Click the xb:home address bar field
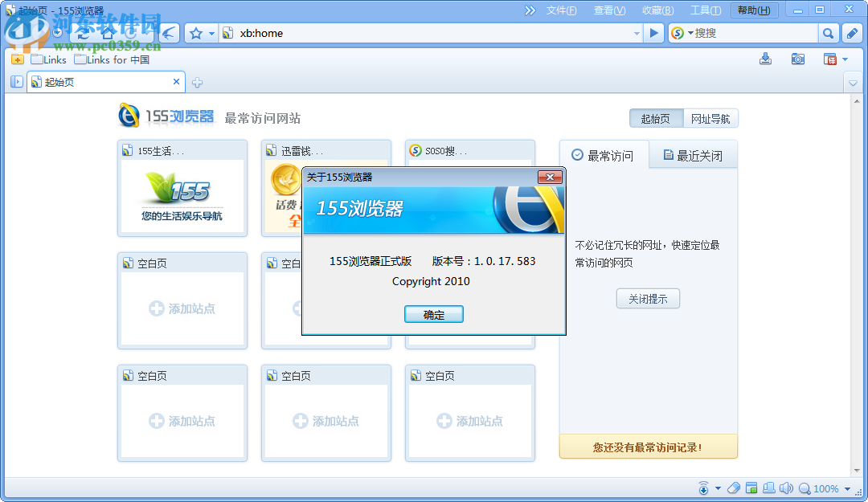Viewport: 868px width, 502px height. point(429,33)
